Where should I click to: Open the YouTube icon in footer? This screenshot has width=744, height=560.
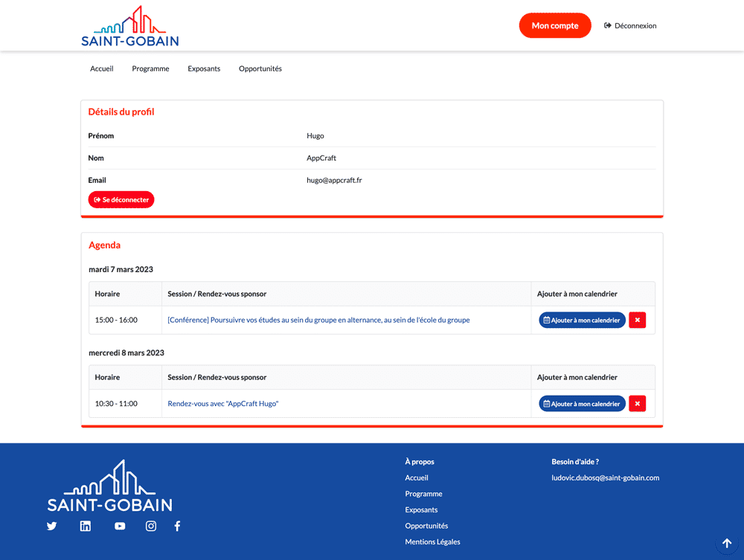120,527
